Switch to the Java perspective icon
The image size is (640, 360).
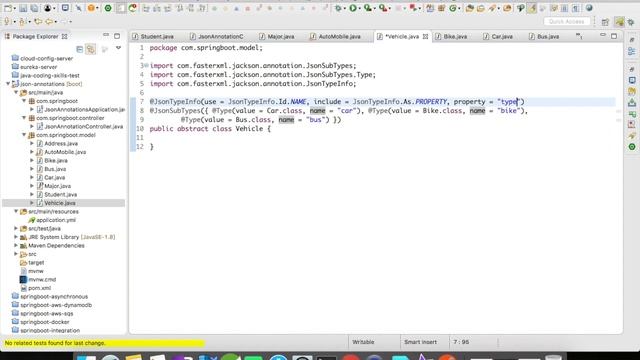point(619,22)
